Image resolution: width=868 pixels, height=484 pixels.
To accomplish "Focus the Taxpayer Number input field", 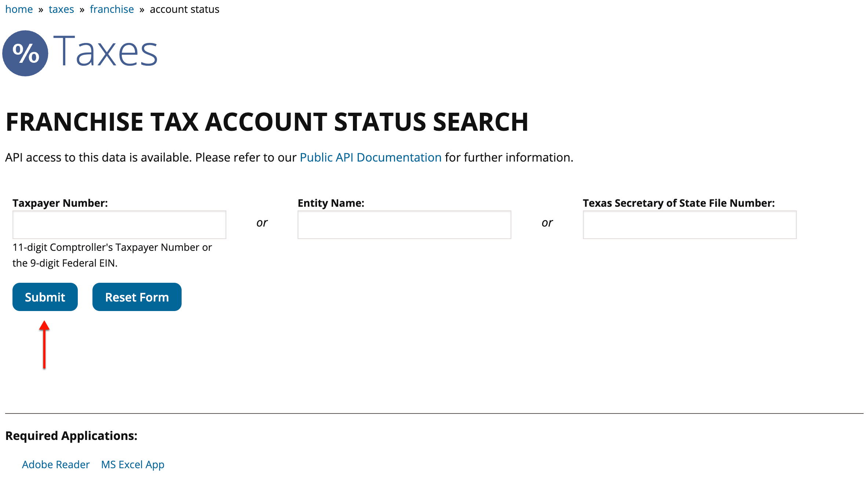I will coord(119,225).
